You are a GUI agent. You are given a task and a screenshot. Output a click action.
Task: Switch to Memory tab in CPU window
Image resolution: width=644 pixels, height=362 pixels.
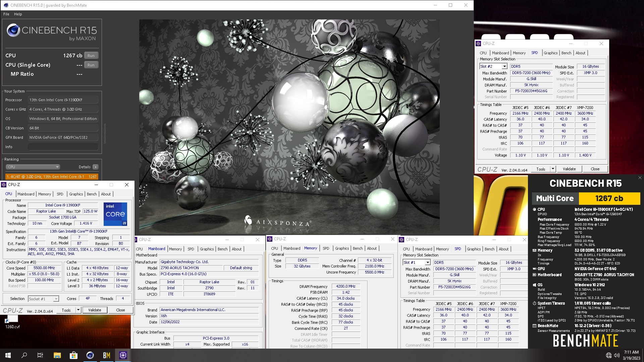click(x=45, y=194)
